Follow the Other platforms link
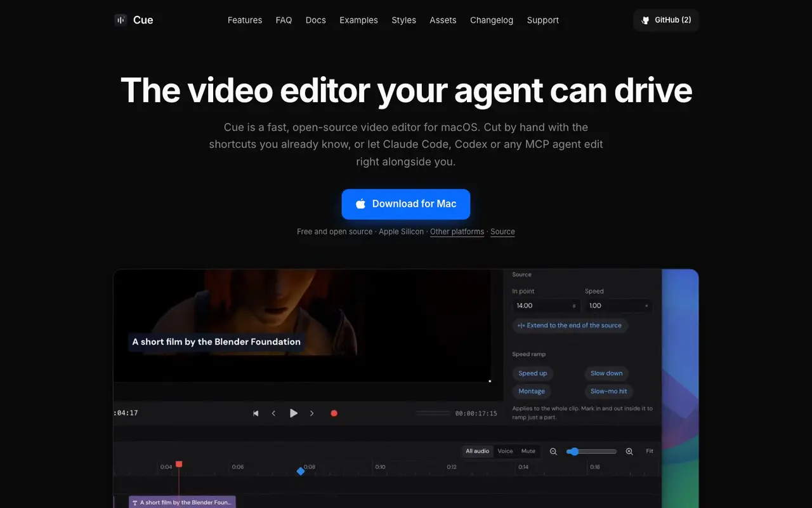 click(457, 232)
